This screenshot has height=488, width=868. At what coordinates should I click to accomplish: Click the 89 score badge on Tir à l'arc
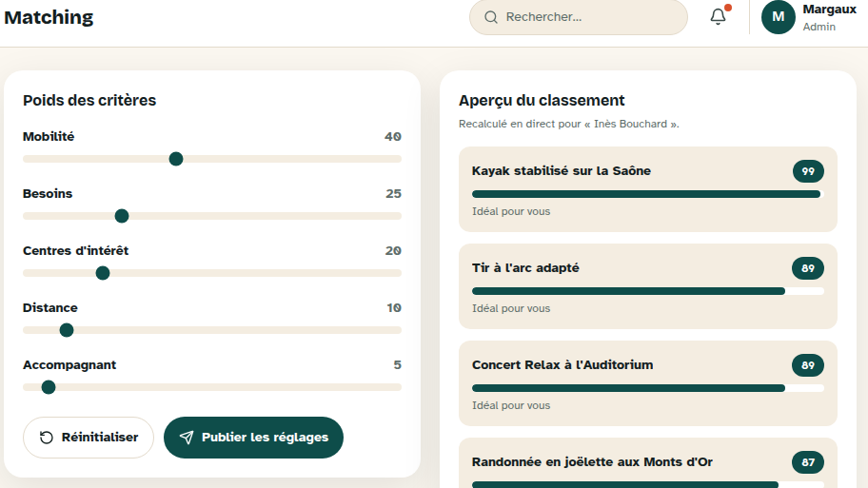tap(808, 268)
